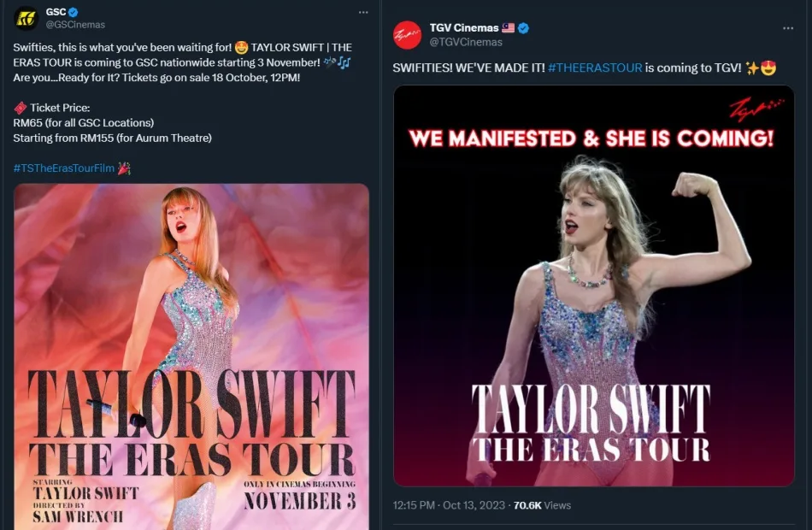The image size is (812, 530).
Task: Open the TGV 'We Manifested' poster image
Action: [x=593, y=286]
